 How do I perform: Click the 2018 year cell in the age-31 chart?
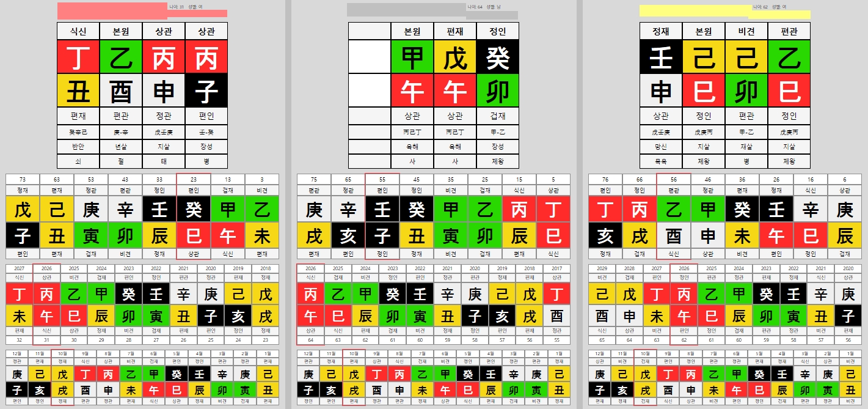click(x=265, y=268)
